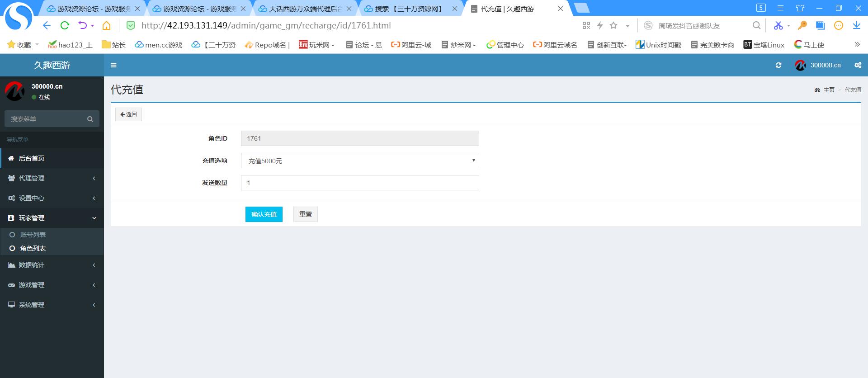Open browser home page icon

(x=106, y=25)
